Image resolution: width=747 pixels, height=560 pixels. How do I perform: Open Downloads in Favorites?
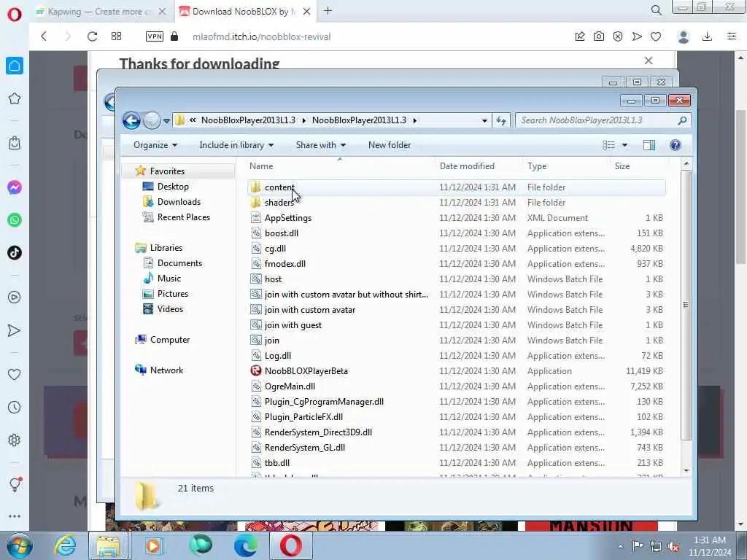(x=179, y=201)
